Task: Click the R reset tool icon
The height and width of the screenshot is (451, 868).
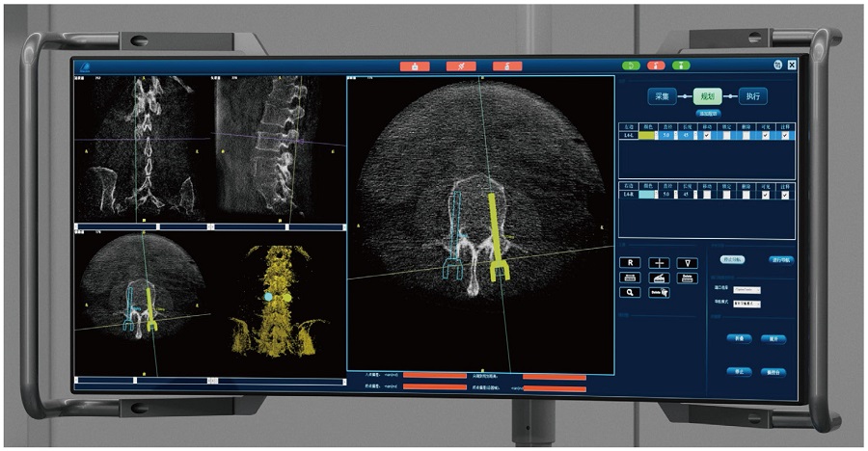Action: click(630, 261)
